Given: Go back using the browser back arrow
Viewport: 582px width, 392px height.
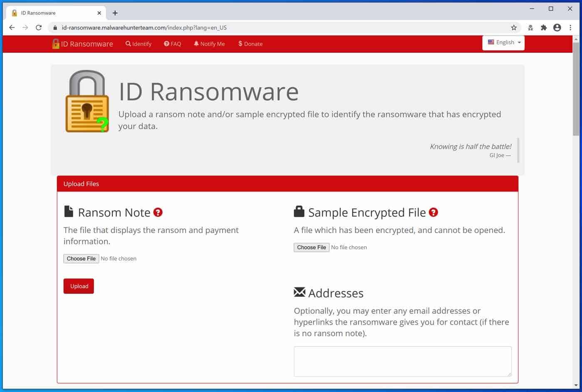Looking at the screenshot, I should point(12,27).
